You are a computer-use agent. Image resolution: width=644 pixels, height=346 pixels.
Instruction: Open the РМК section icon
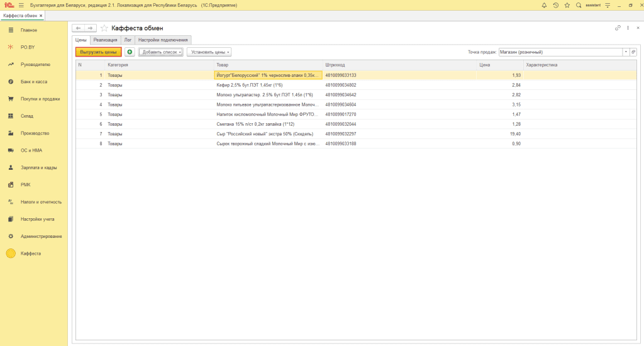(11, 185)
